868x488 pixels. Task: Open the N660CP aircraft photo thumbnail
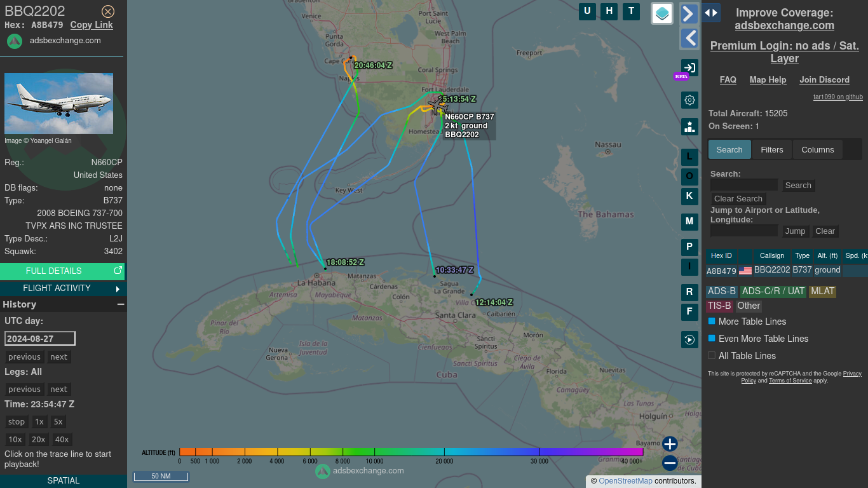58,104
